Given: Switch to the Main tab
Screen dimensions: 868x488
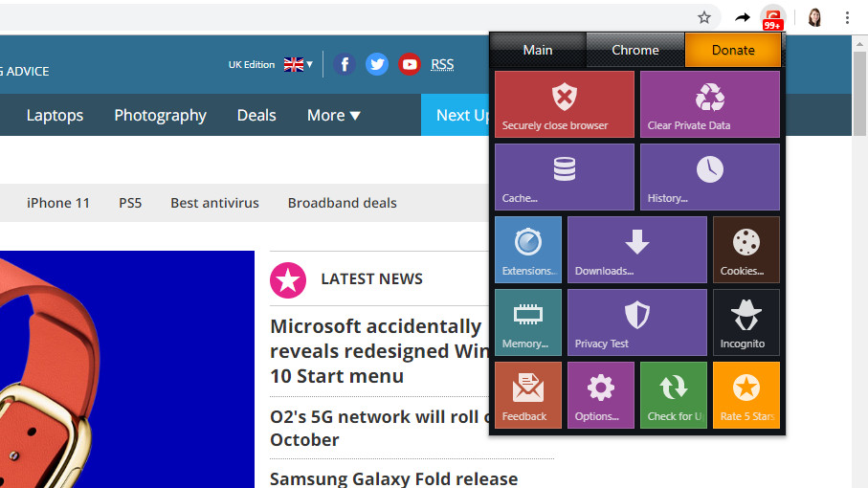Looking at the screenshot, I should 538,50.
